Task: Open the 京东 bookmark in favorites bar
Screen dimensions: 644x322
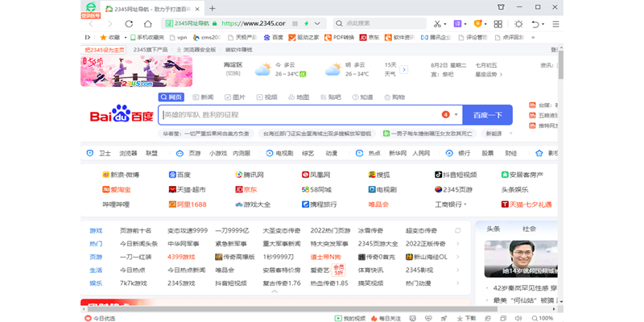Action: tap(369, 37)
